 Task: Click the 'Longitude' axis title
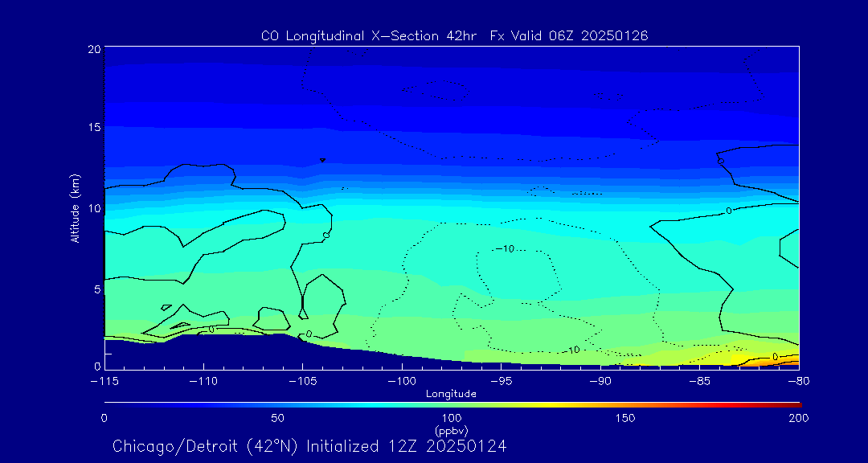[451, 394]
